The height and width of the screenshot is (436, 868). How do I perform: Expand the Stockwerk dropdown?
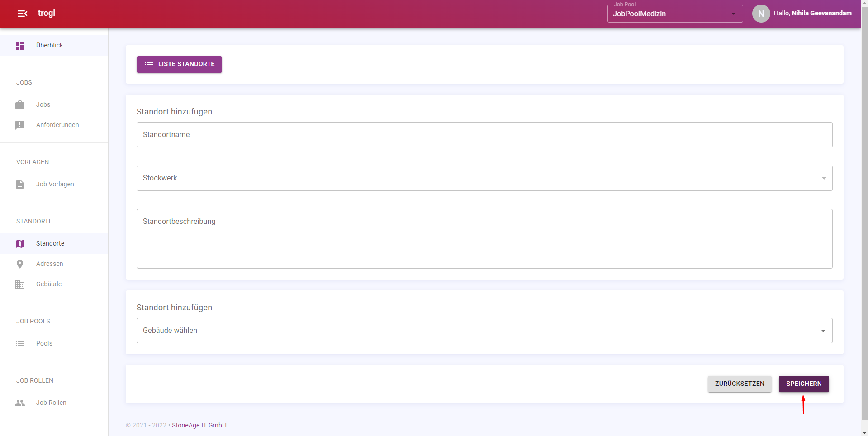pos(484,178)
